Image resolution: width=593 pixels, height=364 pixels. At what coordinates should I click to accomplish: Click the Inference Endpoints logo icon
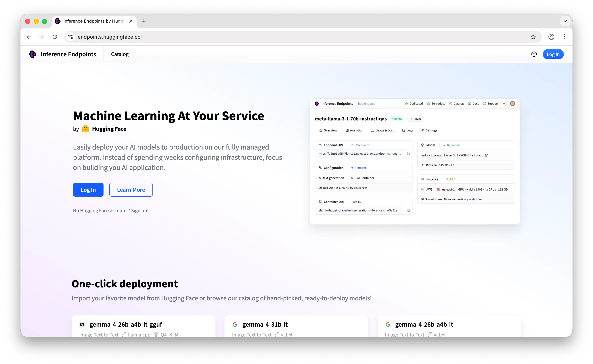(33, 54)
